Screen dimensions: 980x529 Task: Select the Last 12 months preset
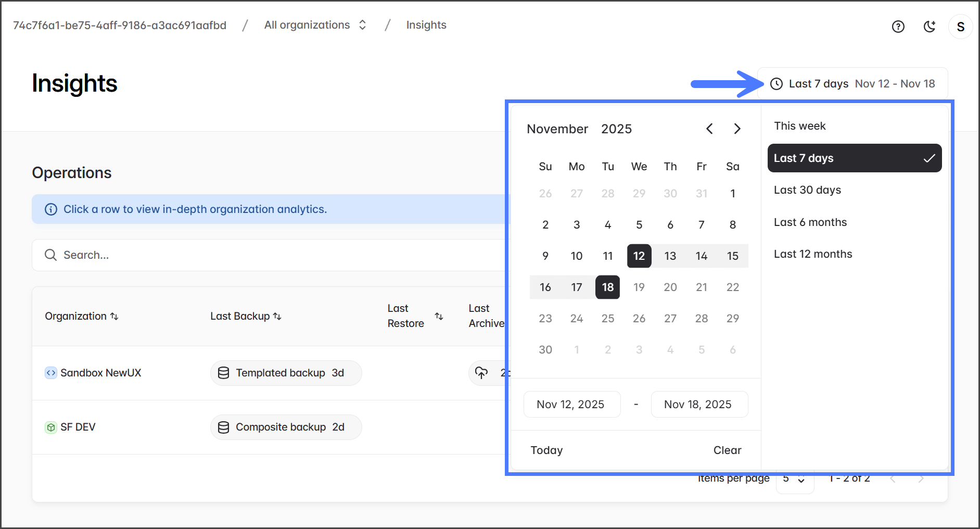[813, 254]
